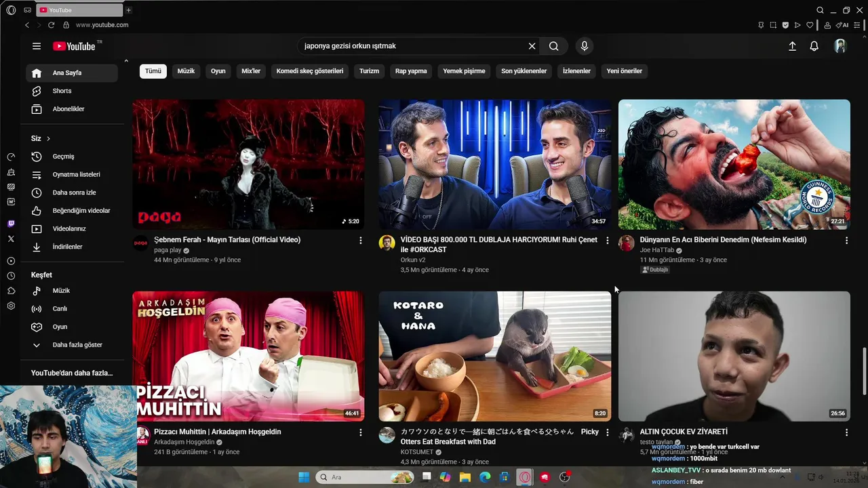Add page to bookmarks with heart icon
This screenshot has width=868, height=488.
tap(810, 25)
